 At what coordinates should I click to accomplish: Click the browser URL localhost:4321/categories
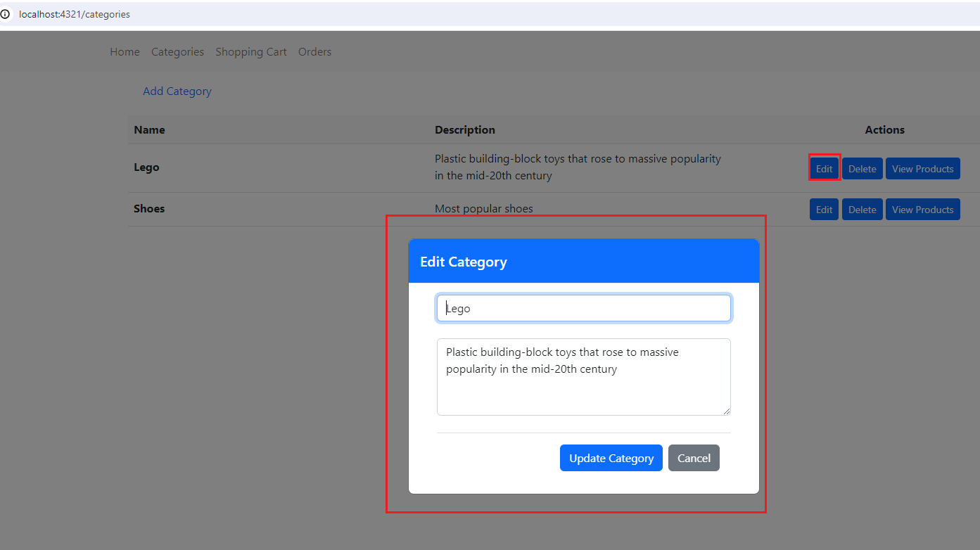[75, 14]
